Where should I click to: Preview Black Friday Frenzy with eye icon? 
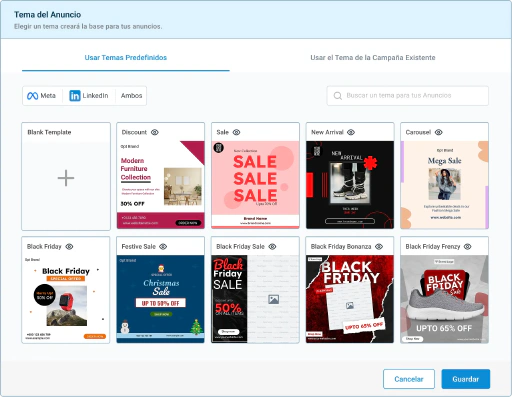pos(468,247)
